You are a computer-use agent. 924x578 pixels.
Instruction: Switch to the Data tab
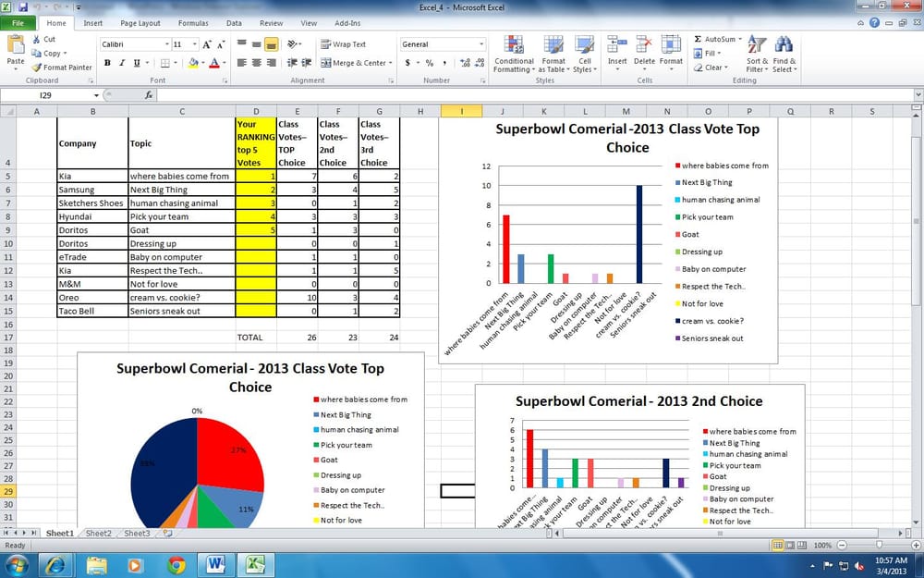tap(234, 23)
